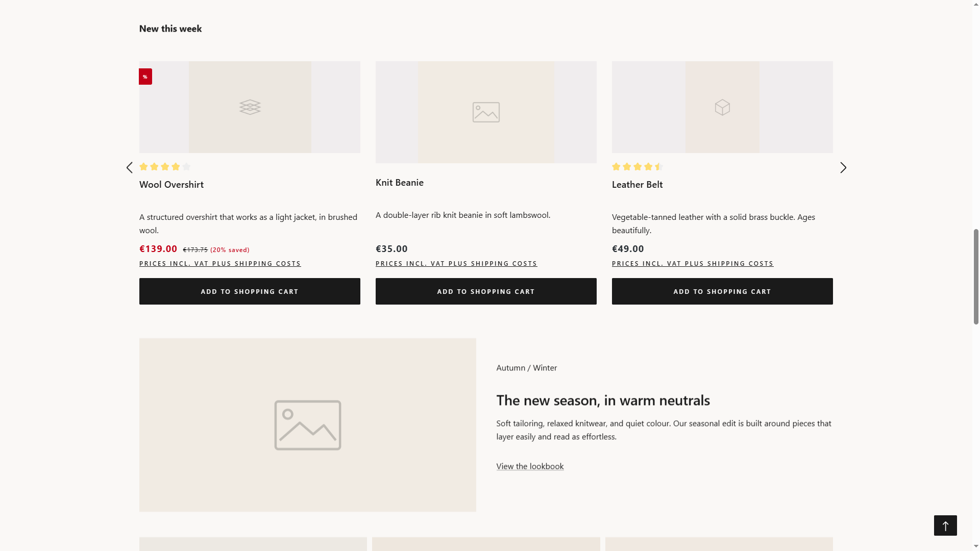Open the Wool Overshirt product image
The height and width of the screenshot is (551, 980).
click(x=250, y=107)
